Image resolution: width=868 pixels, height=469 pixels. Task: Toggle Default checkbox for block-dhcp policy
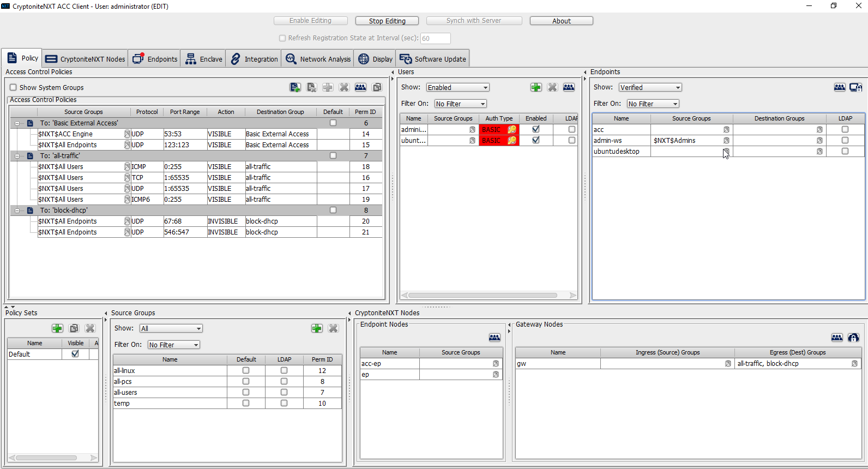(x=333, y=211)
